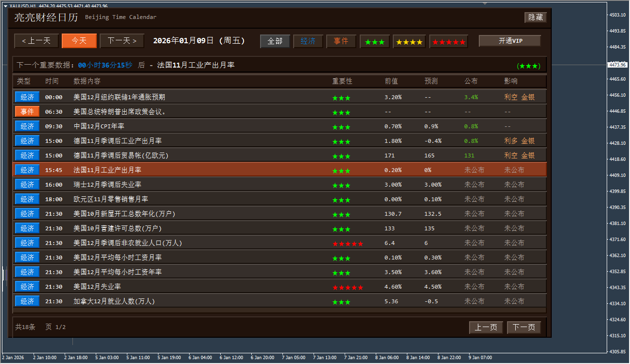The image size is (630, 364).
Task: Select the 全部 filter tab
Action: (275, 41)
